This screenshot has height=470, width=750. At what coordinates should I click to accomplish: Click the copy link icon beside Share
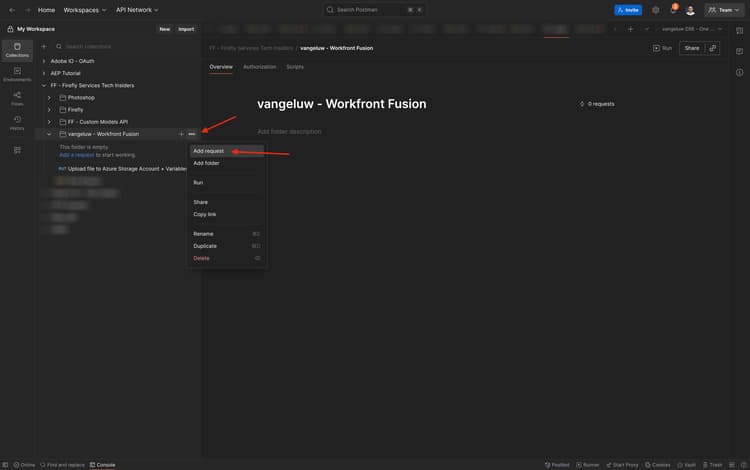point(713,48)
